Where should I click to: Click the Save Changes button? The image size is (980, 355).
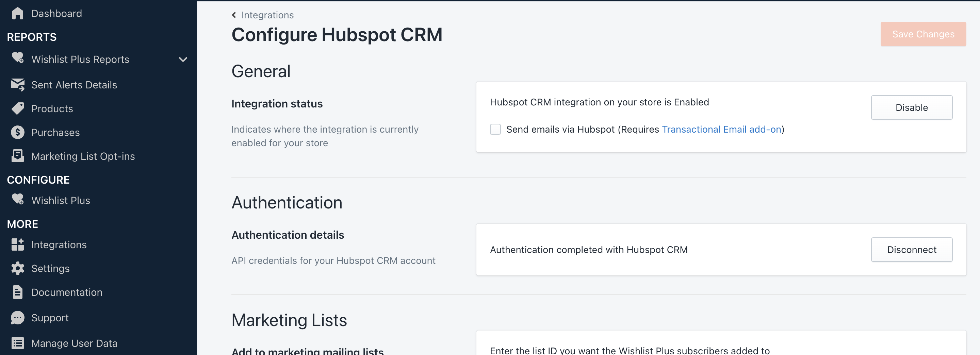923,34
